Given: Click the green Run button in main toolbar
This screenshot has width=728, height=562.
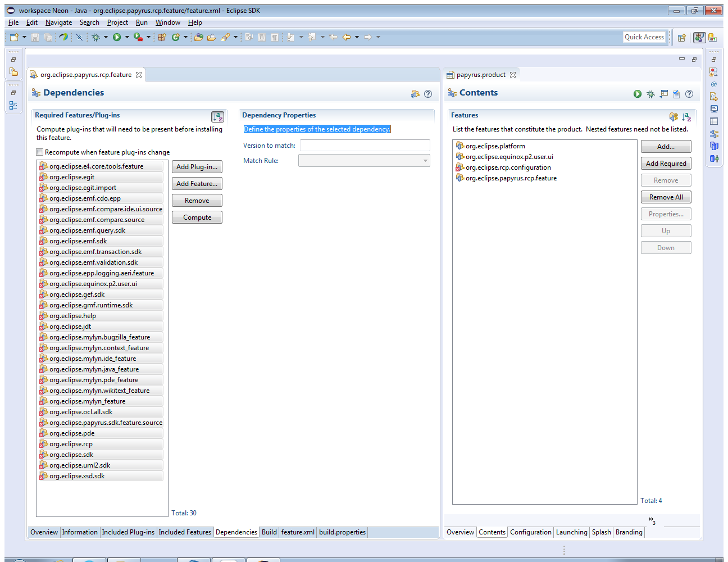Looking at the screenshot, I should pos(117,37).
